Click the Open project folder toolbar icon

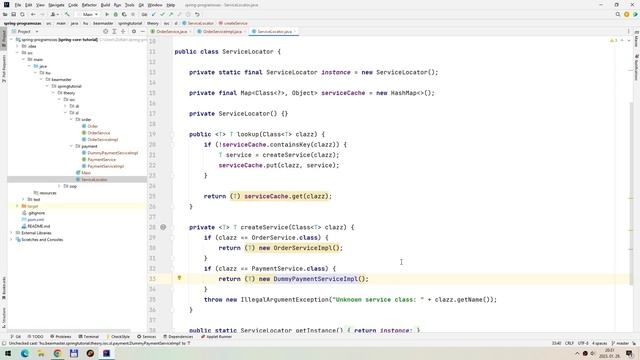coord(5,14)
